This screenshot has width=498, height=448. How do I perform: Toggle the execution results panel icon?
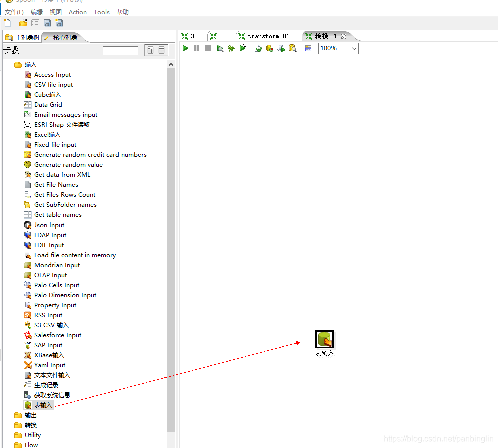[x=308, y=48]
